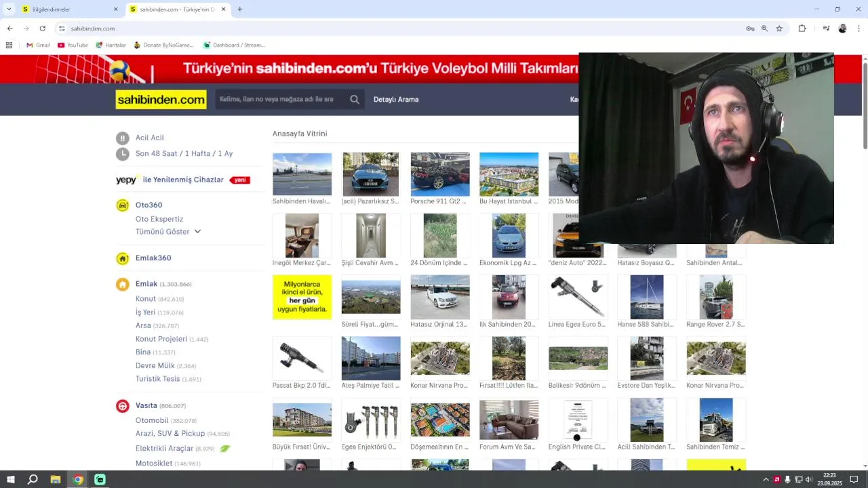Click the search magnifier icon in site search box
The width and height of the screenshot is (868, 488).
[354, 100]
